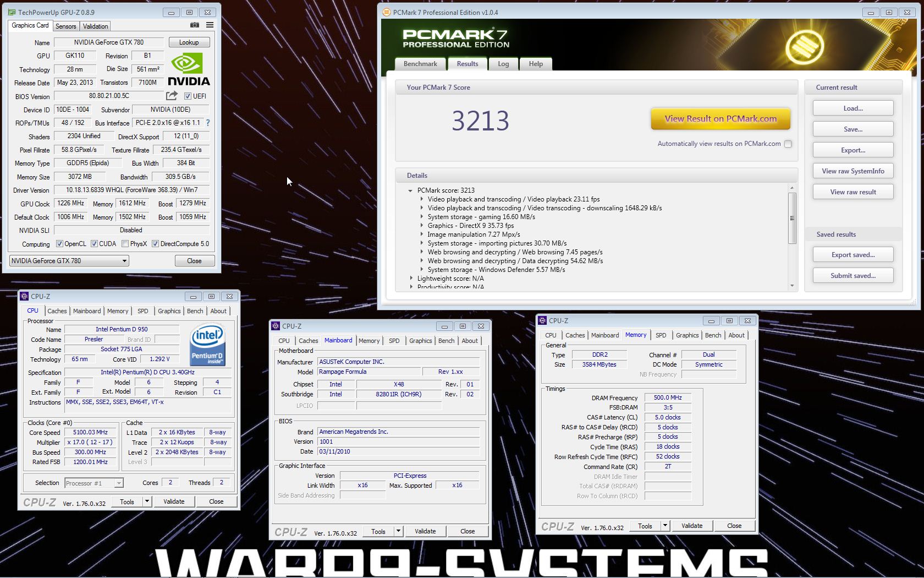Click the Lookup button in GPU-Z

click(189, 42)
